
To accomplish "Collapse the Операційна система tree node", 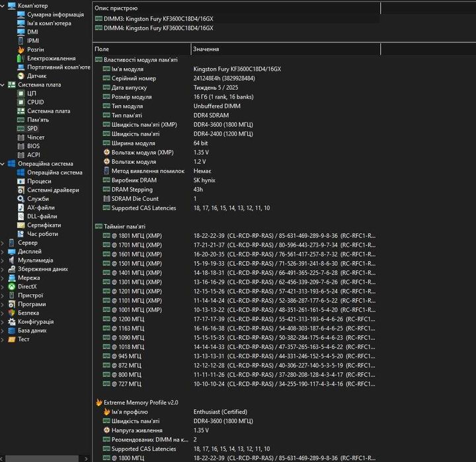I will 3,164.
